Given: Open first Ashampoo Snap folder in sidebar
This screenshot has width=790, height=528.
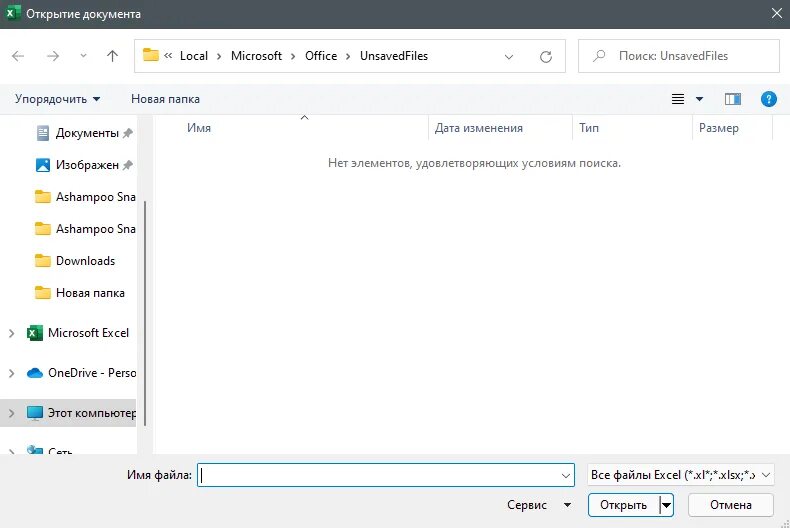Looking at the screenshot, I should (x=85, y=197).
